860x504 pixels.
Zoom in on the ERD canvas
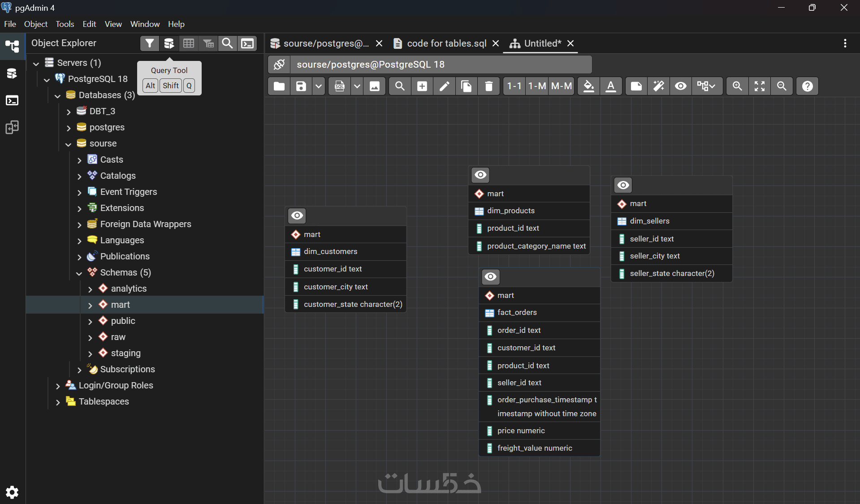(x=737, y=86)
